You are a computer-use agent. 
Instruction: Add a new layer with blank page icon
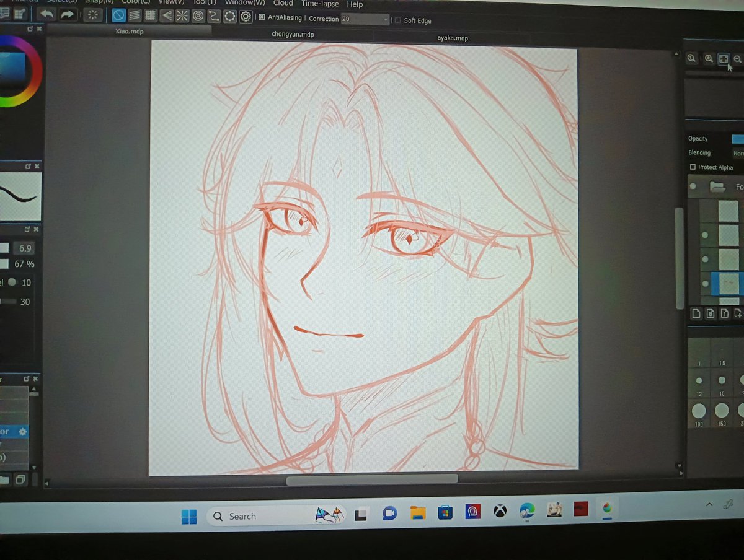click(696, 314)
